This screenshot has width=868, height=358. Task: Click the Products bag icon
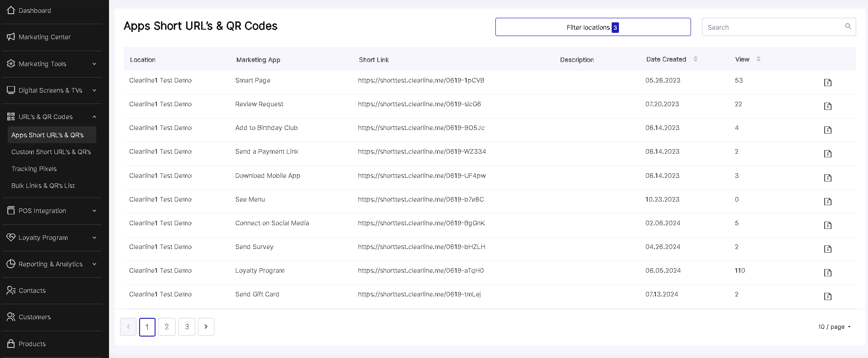click(11, 343)
